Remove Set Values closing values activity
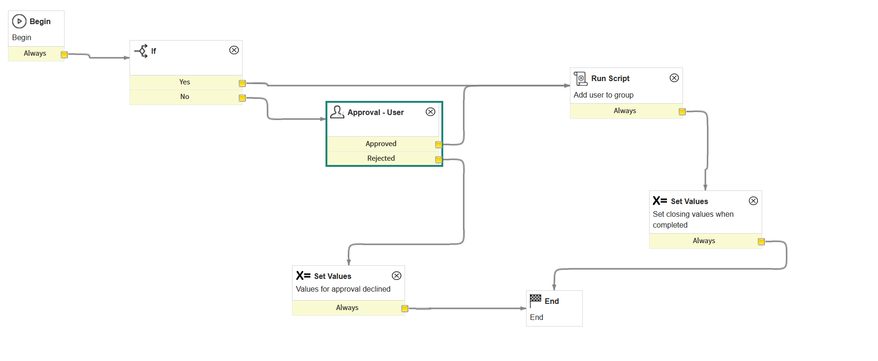 [x=753, y=201]
